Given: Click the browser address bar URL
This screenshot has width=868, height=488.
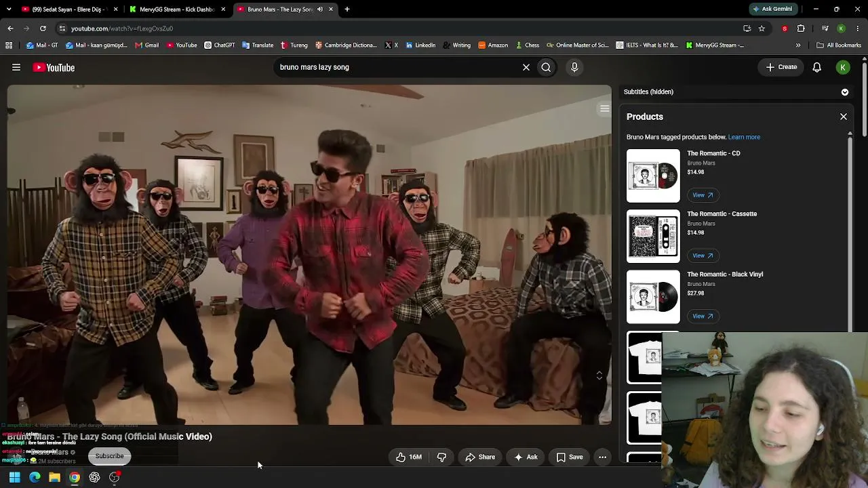Looking at the screenshot, I should click(x=122, y=28).
